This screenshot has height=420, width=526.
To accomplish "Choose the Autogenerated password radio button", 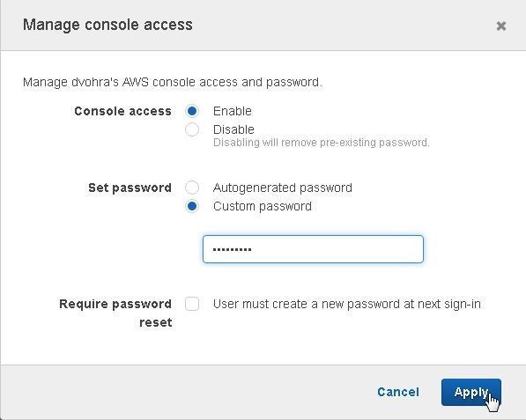I will coord(192,188).
